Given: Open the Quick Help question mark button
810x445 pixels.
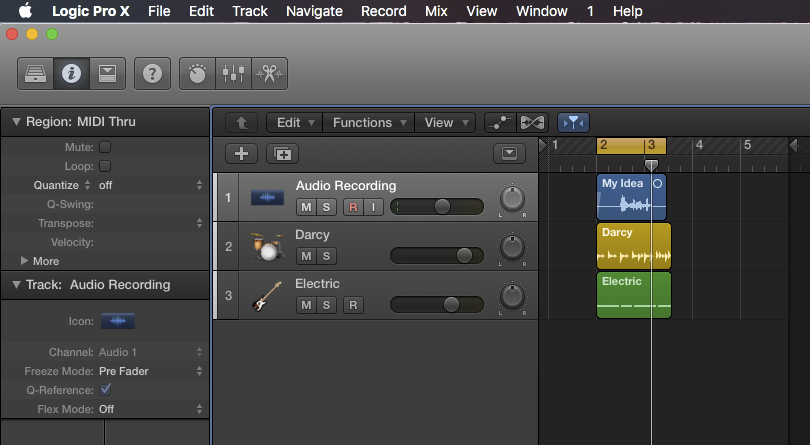Looking at the screenshot, I should pyautogui.click(x=151, y=73).
